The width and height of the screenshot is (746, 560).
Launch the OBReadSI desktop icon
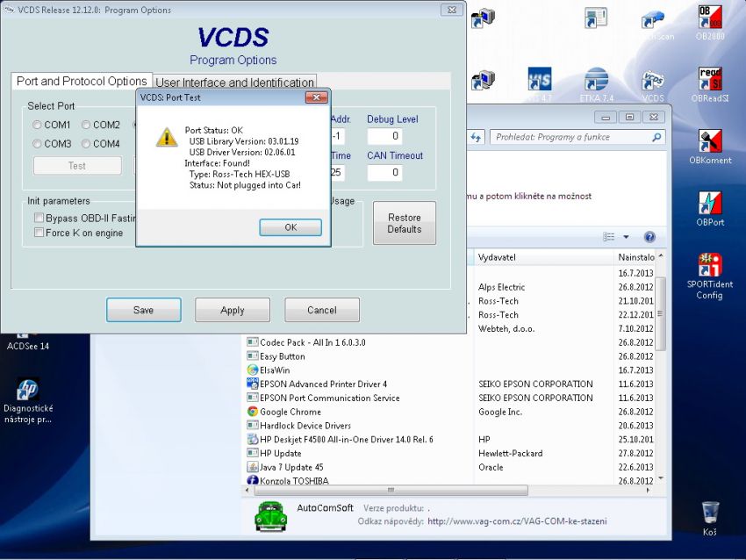(x=710, y=83)
